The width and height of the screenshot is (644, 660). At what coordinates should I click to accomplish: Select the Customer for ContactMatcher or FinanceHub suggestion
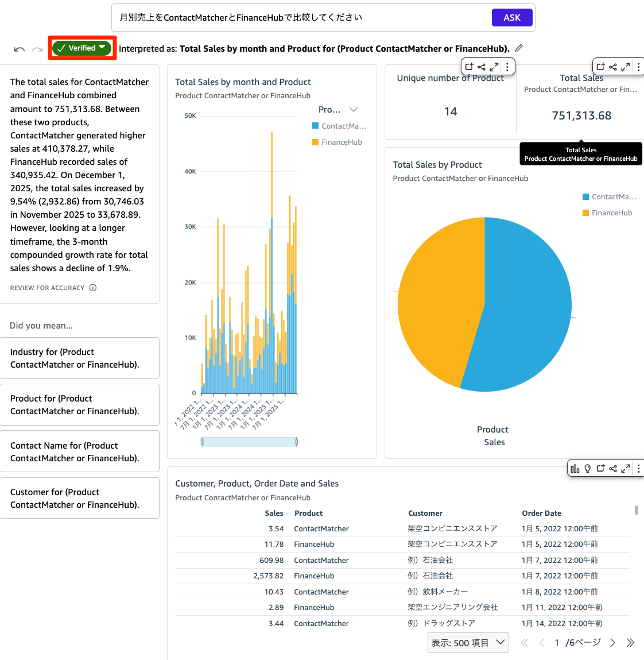(80, 498)
